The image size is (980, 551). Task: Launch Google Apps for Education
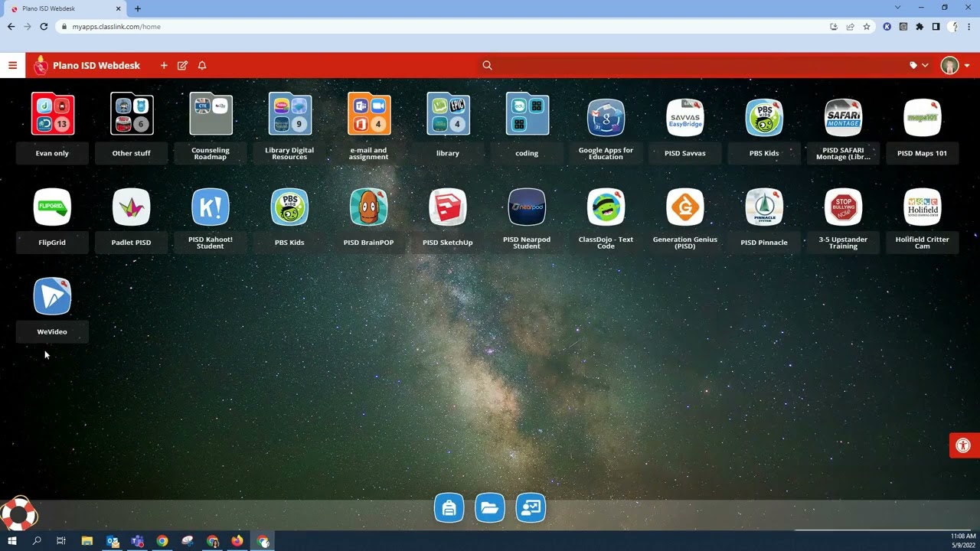(606, 118)
